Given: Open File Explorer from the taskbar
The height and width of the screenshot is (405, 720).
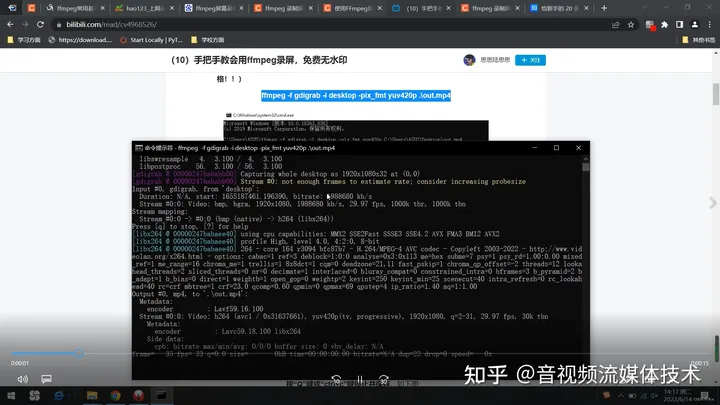Looking at the screenshot, I should pos(92,395).
